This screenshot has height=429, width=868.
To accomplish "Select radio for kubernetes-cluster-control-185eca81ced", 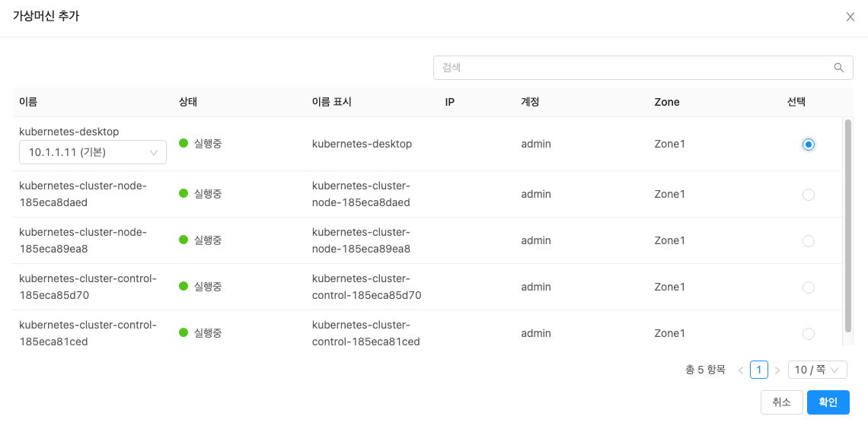I will click(x=809, y=334).
